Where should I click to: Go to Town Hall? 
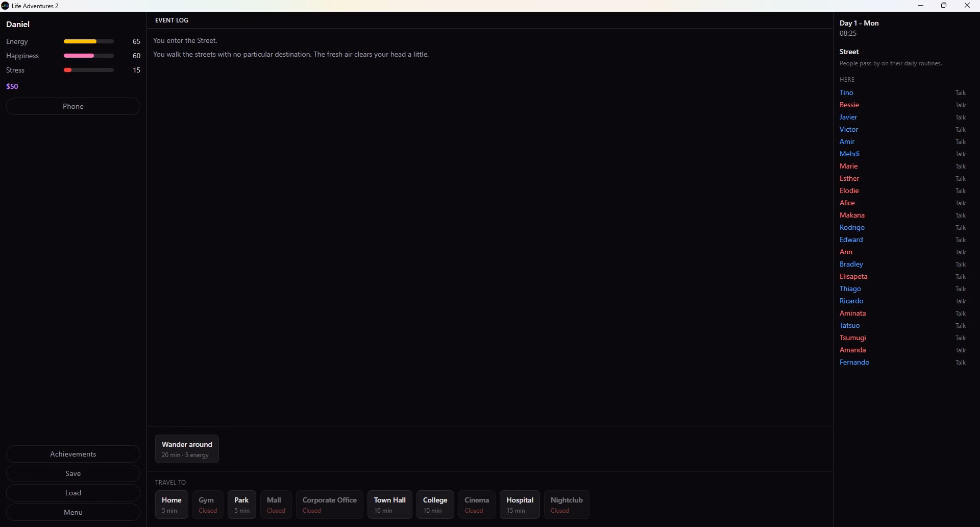pyautogui.click(x=389, y=505)
